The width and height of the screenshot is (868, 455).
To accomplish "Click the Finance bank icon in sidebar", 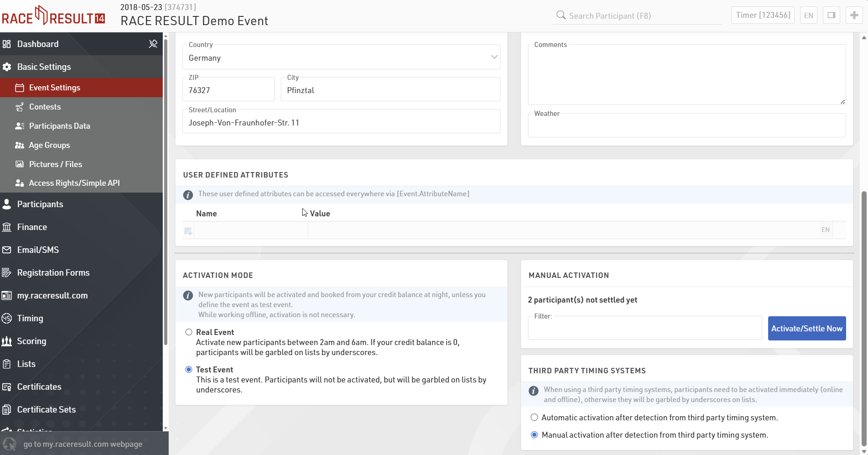I will [x=7, y=227].
